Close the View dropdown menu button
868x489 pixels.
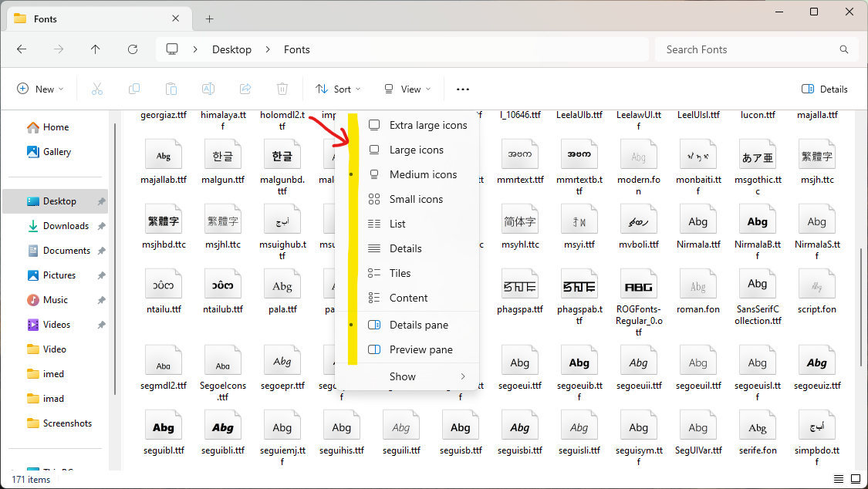pyautogui.click(x=407, y=89)
